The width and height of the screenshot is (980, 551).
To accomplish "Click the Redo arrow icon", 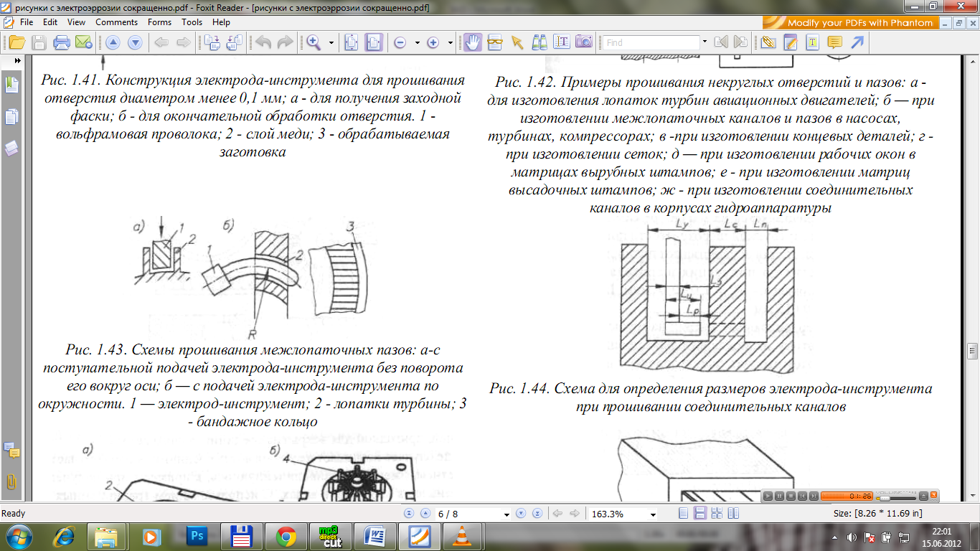I will (286, 43).
